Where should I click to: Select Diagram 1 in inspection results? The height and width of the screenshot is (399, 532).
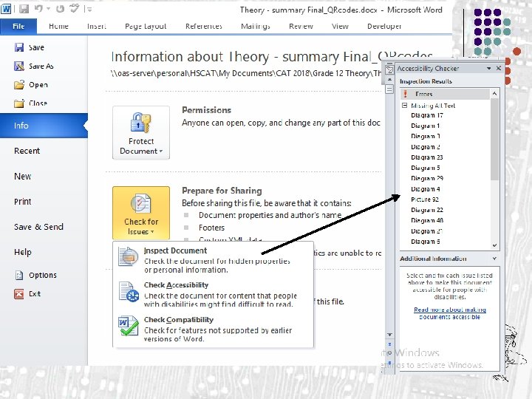[425, 126]
